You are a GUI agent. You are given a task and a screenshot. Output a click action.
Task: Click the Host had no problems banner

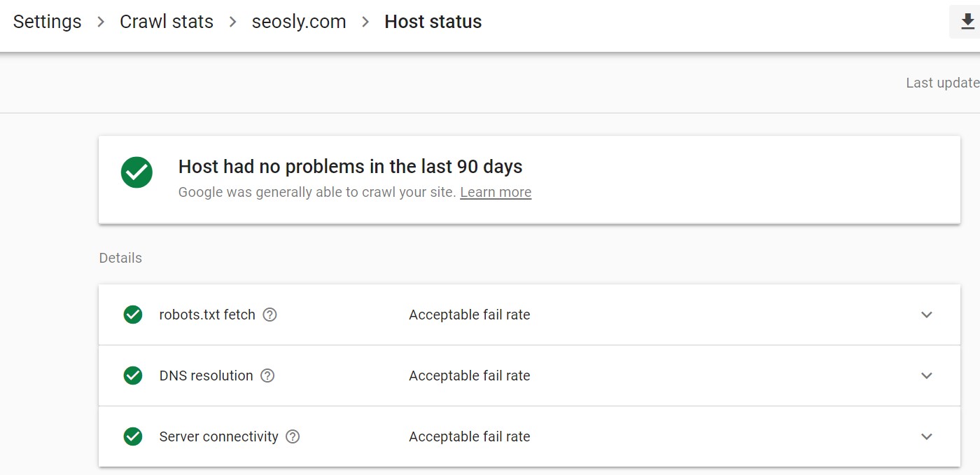point(351,166)
